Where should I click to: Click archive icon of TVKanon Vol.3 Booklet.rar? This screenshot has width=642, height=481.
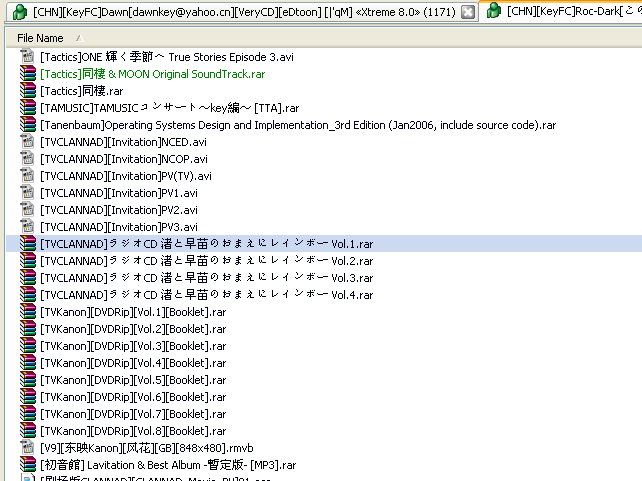click(27, 346)
